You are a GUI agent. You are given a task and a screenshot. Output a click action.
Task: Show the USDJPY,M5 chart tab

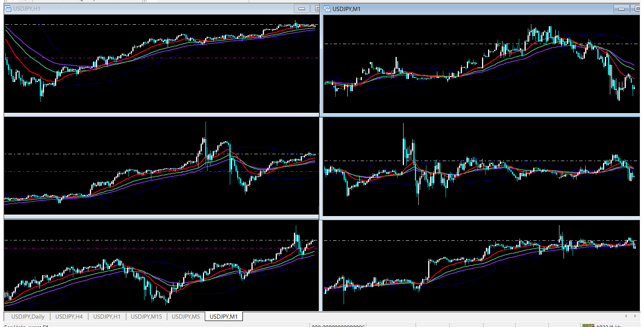[x=185, y=317]
